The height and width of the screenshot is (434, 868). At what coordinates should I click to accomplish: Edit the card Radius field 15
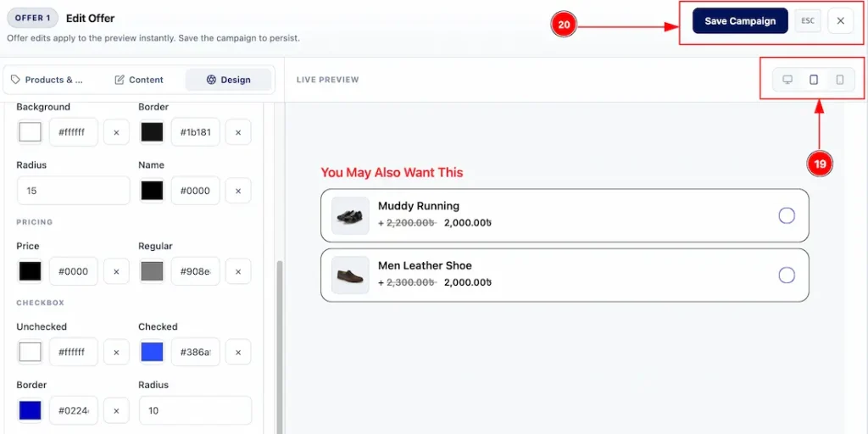click(x=74, y=191)
